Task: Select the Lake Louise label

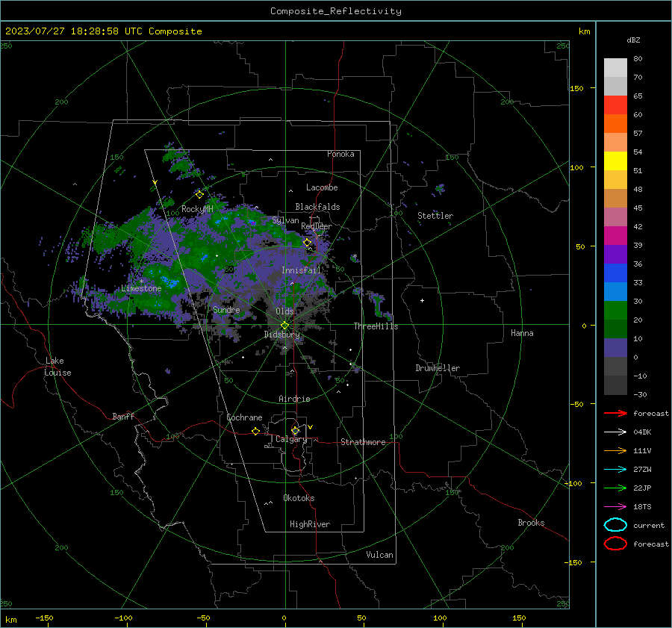Action: tap(57, 367)
